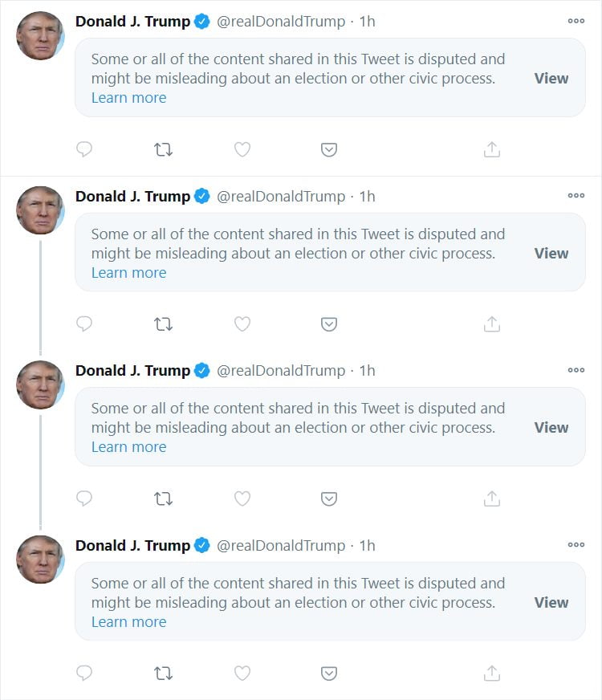This screenshot has height=700, width=602.
Task: Expand the more menu on the fourth tweet
Action: [x=576, y=544]
